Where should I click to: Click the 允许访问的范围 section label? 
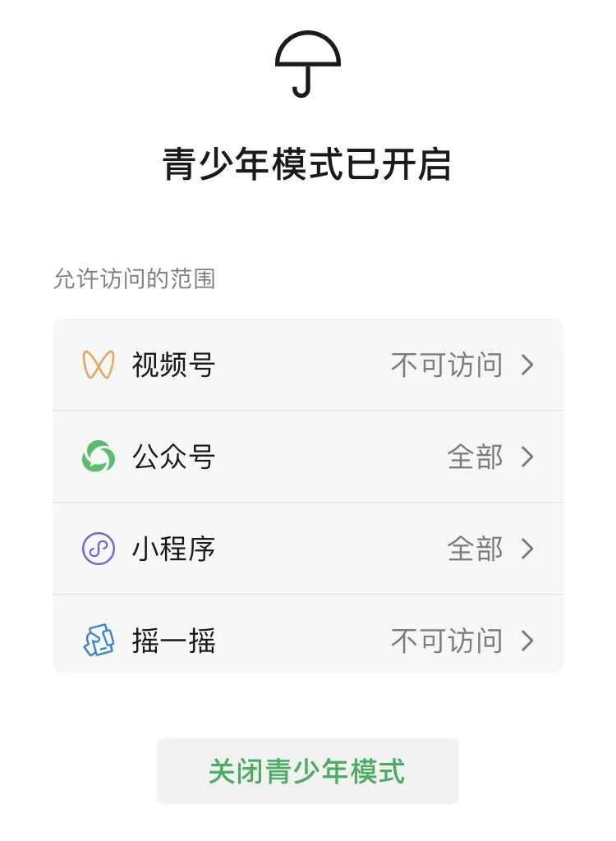tap(134, 279)
